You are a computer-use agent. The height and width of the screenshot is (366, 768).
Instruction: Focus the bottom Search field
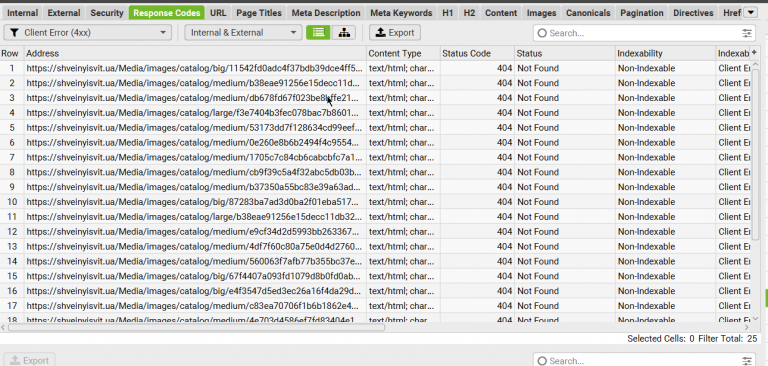644,361
